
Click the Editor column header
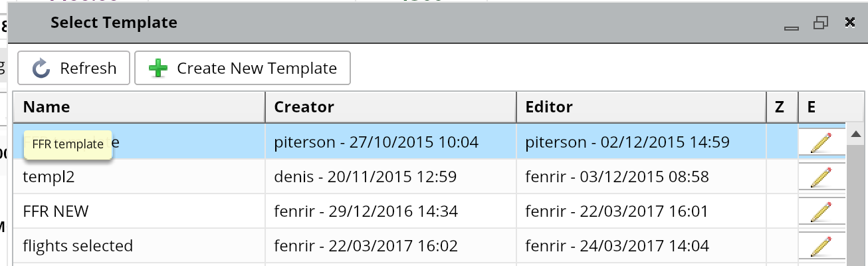tap(641, 107)
